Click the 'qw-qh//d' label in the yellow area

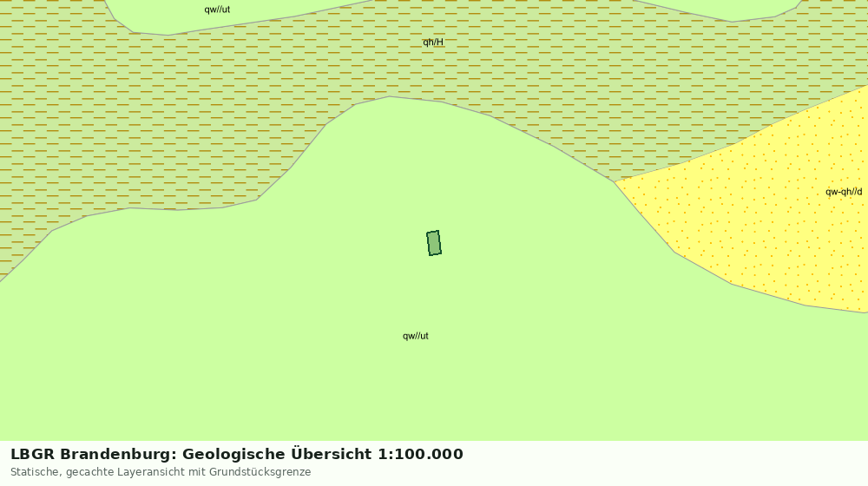pos(844,192)
